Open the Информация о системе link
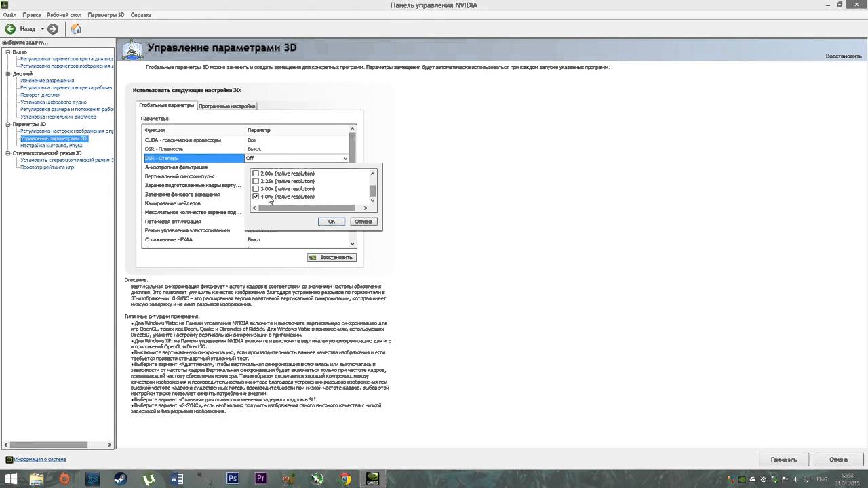The width and height of the screenshot is (868, 488). [41, 460]
